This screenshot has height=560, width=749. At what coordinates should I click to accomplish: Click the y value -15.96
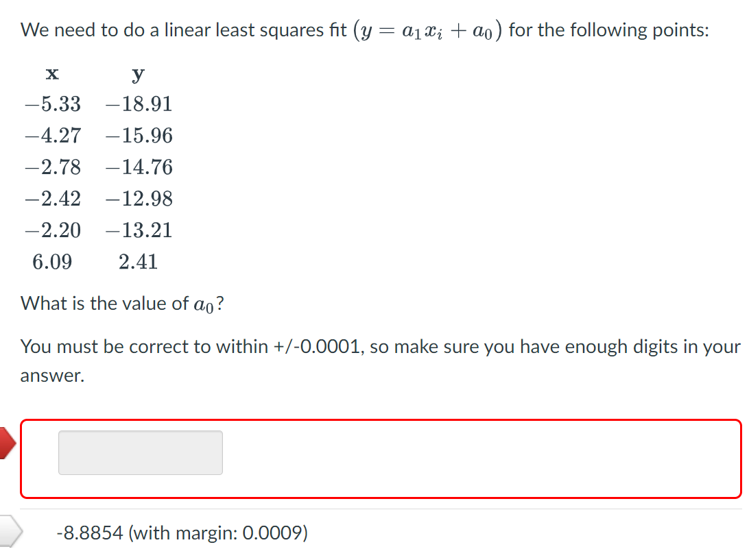click(x=138, y=135)
